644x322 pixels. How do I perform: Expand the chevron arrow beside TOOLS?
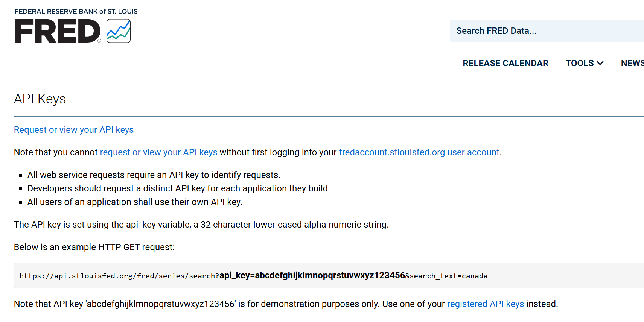point(600,63)
